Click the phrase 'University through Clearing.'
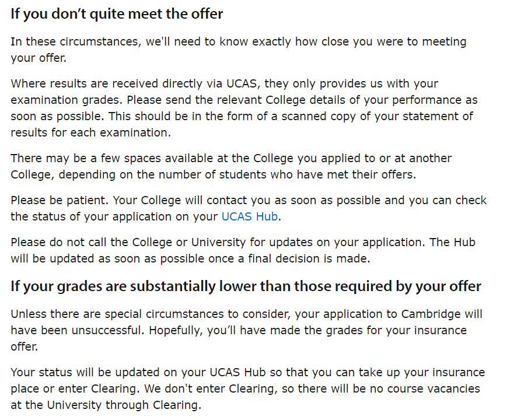This screenshot has height=420, width=510. coord(124,405)
